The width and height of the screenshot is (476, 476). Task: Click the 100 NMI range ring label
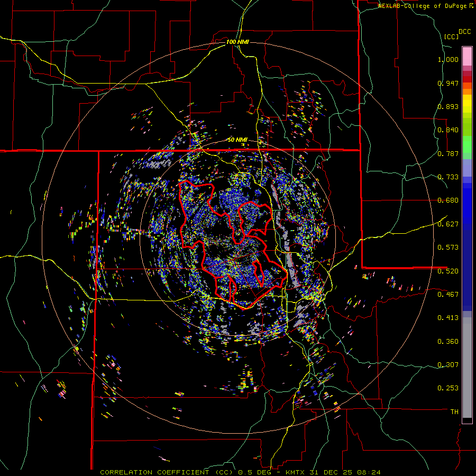[x=237, y=42]
